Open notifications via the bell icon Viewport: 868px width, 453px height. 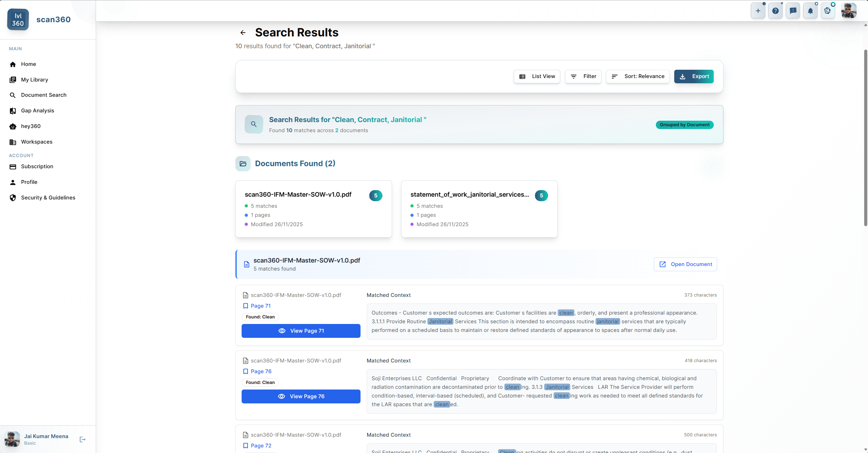click(x=810, y=10)
